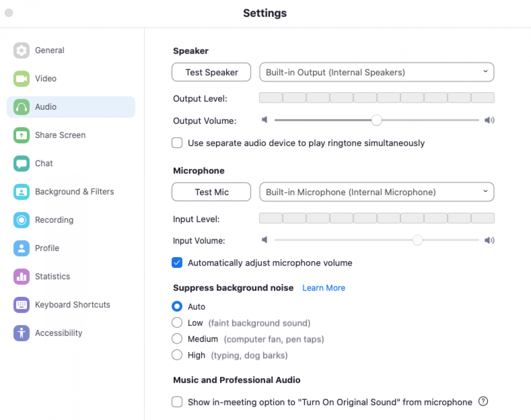This screenshot has height=420, width=531.
Task: Disable automatic microphone volume adjustment
Action: (177, 262)
